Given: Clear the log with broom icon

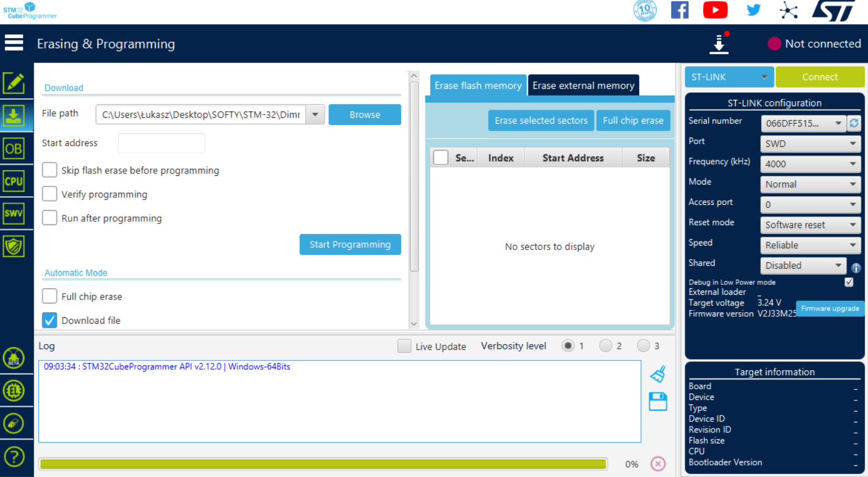Looking at the screenshot, I should tap(658, 374).
